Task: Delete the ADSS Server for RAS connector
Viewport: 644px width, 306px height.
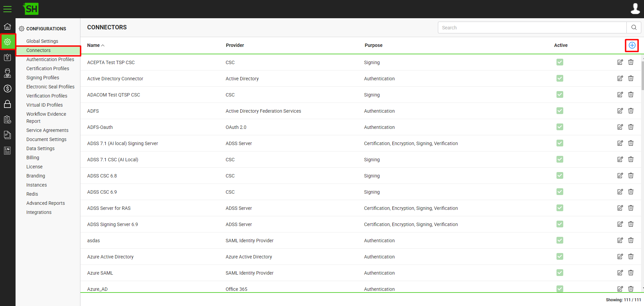Action: 631,208
